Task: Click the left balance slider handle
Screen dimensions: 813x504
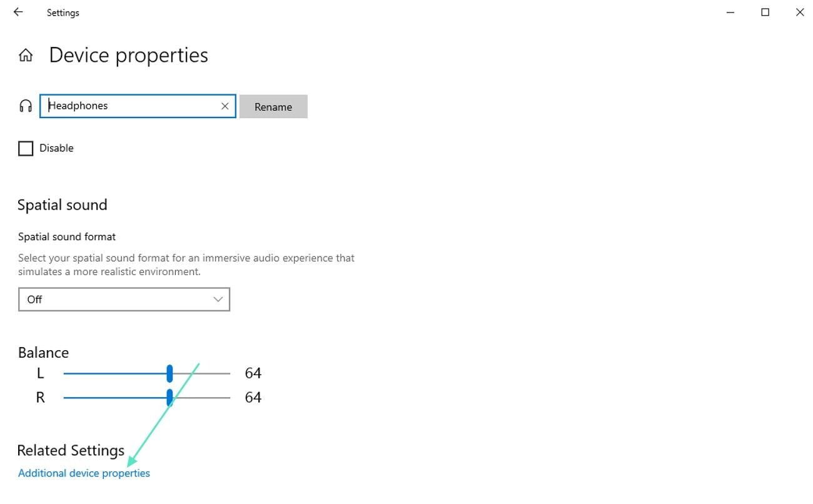Action: 169,373
